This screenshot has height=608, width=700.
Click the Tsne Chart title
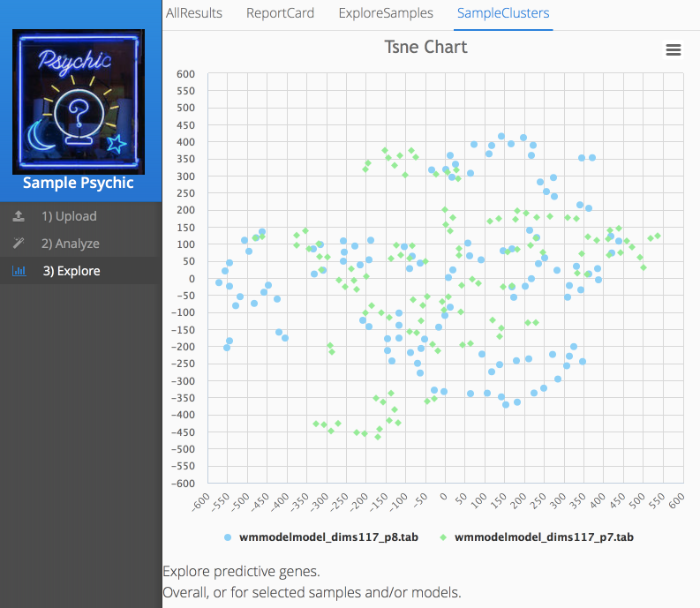[426, 47]
